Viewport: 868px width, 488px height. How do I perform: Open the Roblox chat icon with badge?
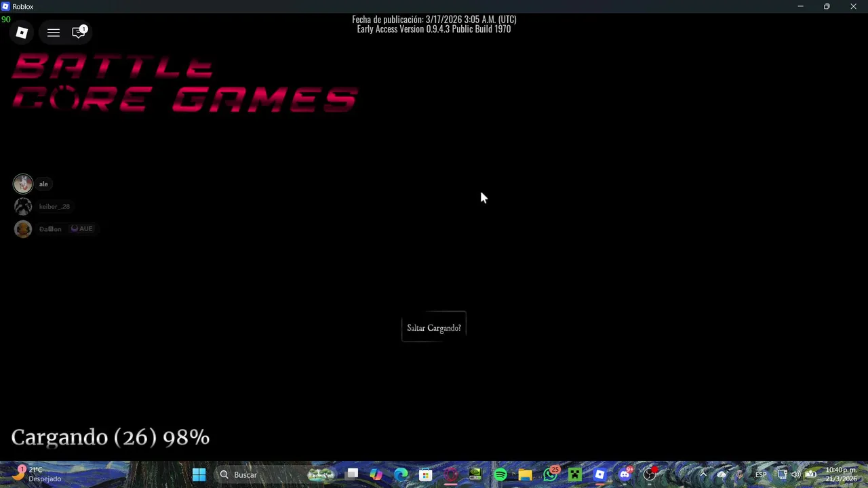[79, 32]
